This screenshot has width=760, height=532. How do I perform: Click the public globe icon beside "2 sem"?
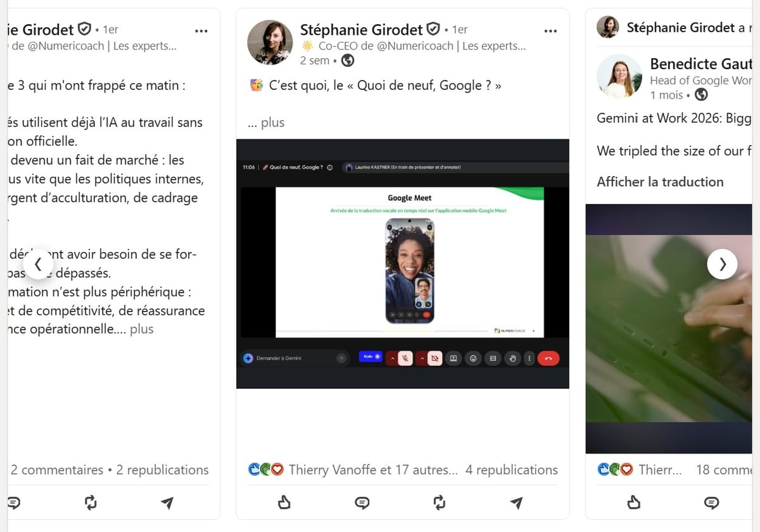pos(348,61)
